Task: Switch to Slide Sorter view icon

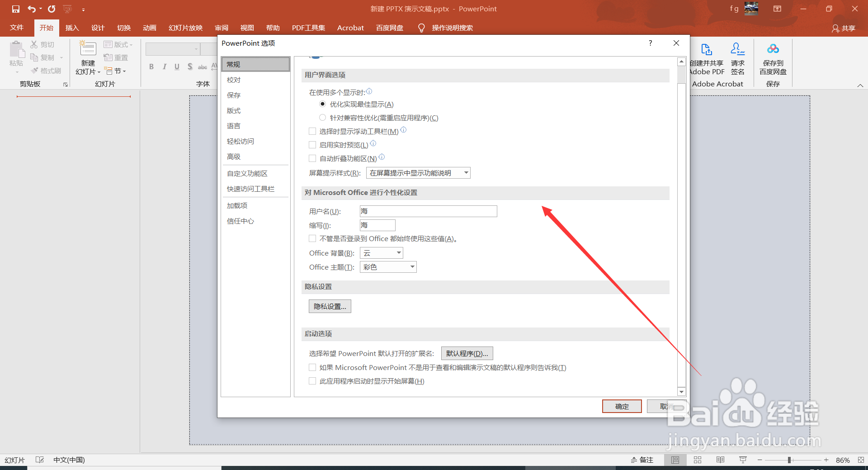Action: tap(698, 460)
